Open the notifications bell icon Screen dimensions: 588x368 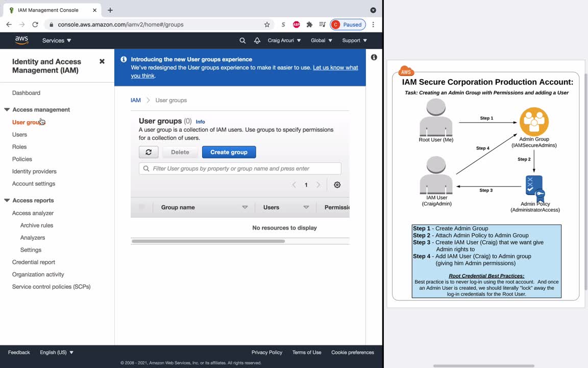(x=257, y=40)
